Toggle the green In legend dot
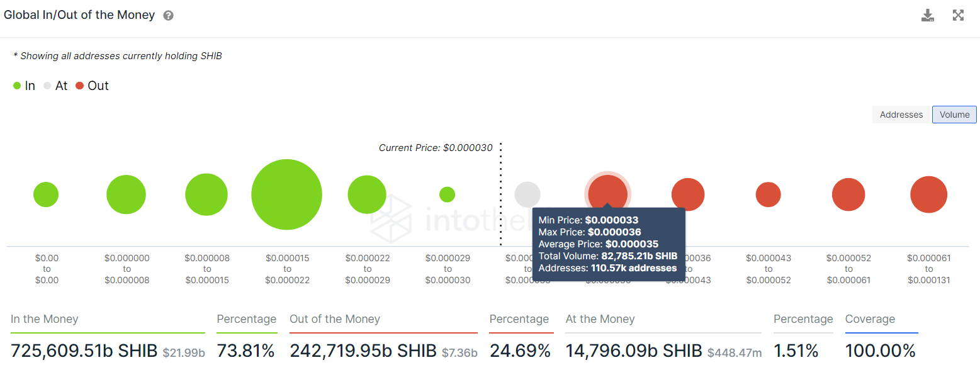Screen dimensions: 980x382 (x=17, y=86)
